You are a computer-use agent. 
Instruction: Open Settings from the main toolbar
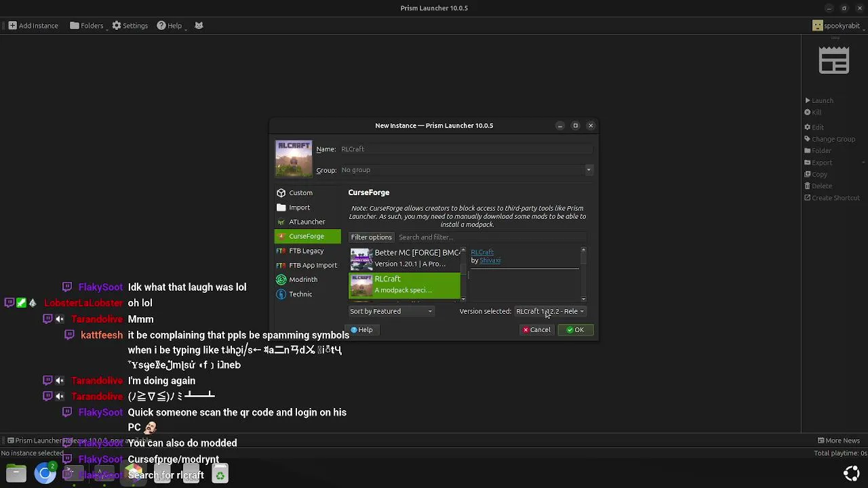130,26
